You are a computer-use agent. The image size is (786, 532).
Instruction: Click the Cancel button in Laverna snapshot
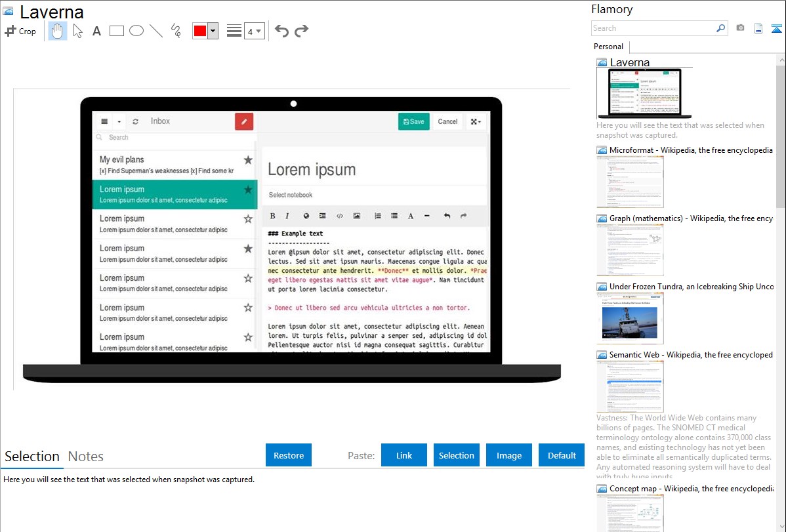tap(447, 121)
